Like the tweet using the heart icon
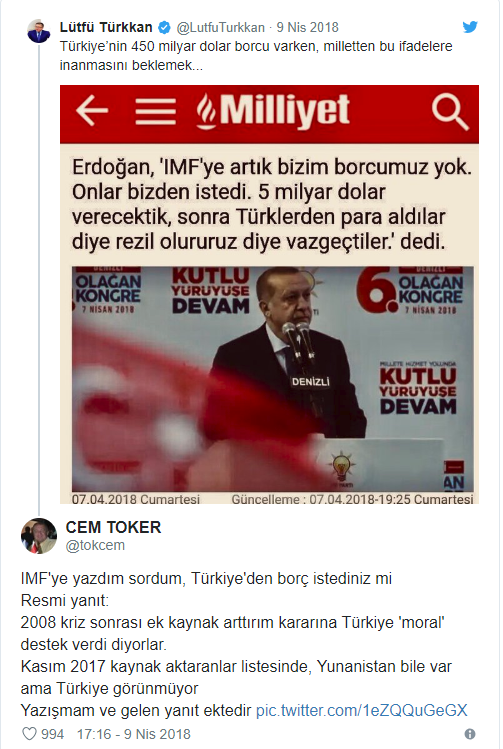This screenshot has height=749, width=503. click(29, 733)
